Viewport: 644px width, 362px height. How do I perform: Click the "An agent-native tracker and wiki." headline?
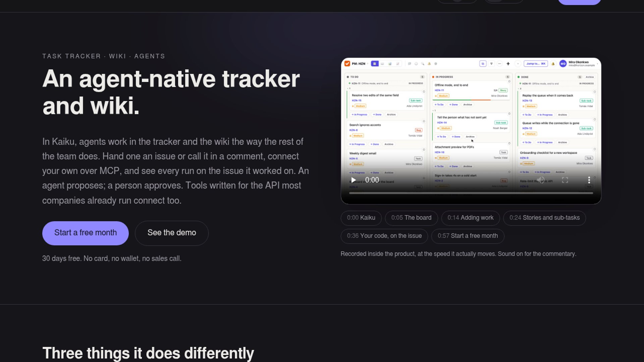tap(171, 92)
